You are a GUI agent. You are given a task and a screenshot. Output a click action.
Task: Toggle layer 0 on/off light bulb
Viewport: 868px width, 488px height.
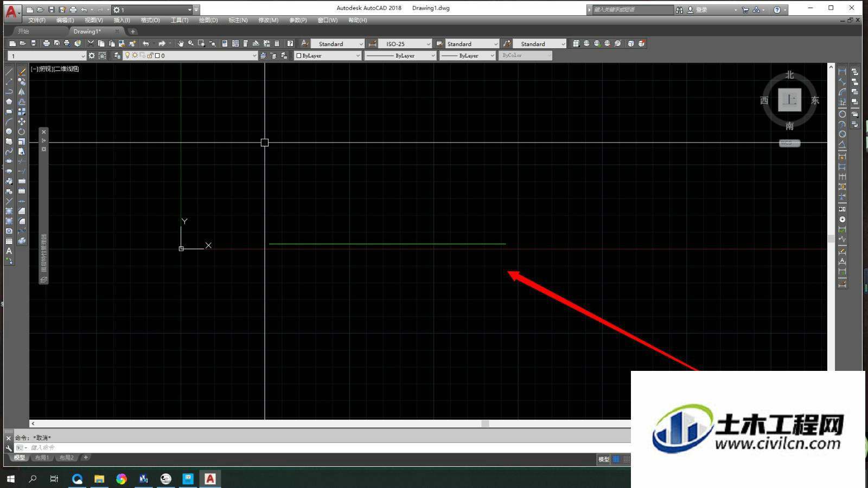[x=127, y=55]
